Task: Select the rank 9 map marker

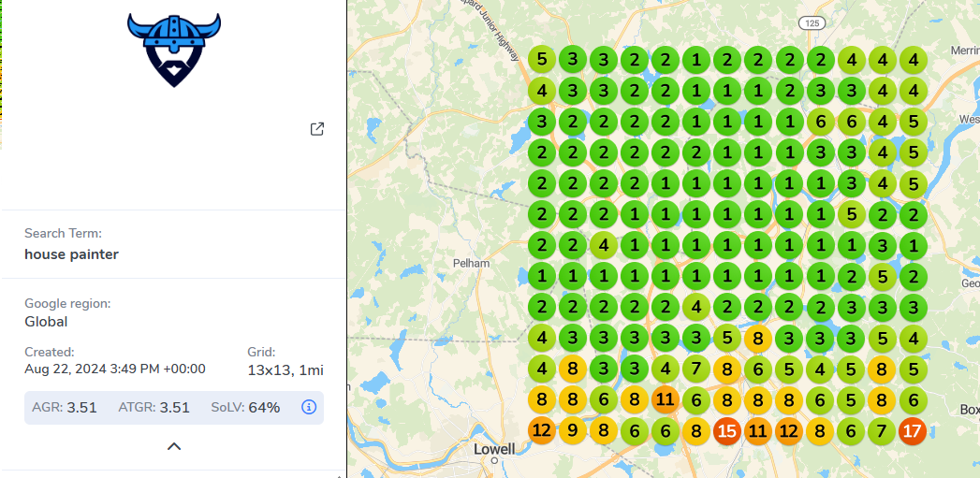Action: pyautogui.click(x=572, y=431)
